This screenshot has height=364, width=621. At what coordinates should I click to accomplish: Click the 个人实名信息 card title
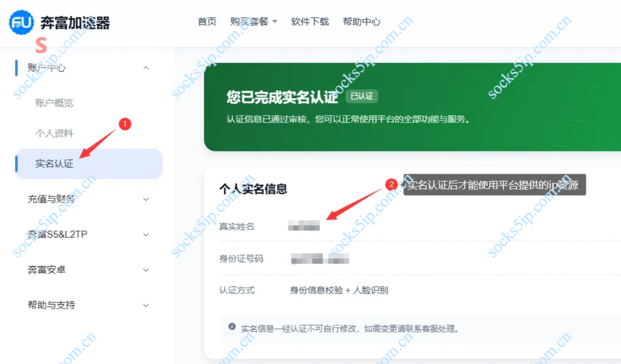(x=254, y=189)
